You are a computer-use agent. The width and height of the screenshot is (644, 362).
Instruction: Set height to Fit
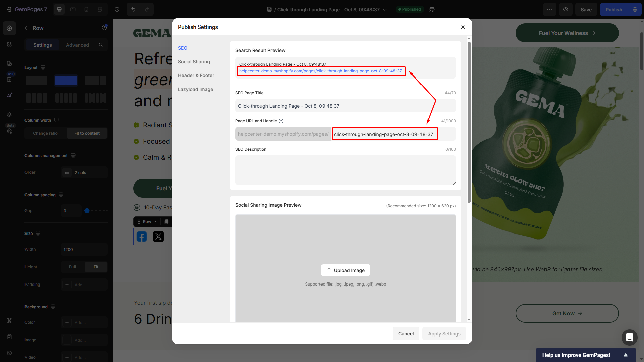[x=96, y=267]
